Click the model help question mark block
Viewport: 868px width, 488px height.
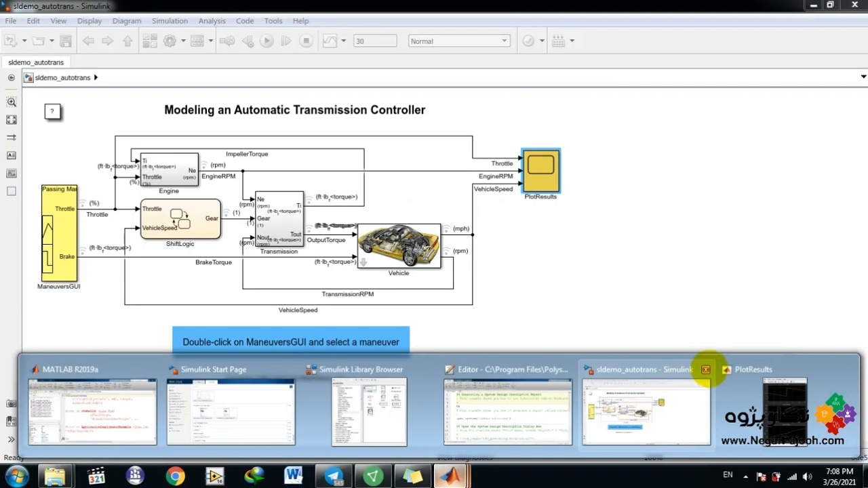tap(52, 111)
